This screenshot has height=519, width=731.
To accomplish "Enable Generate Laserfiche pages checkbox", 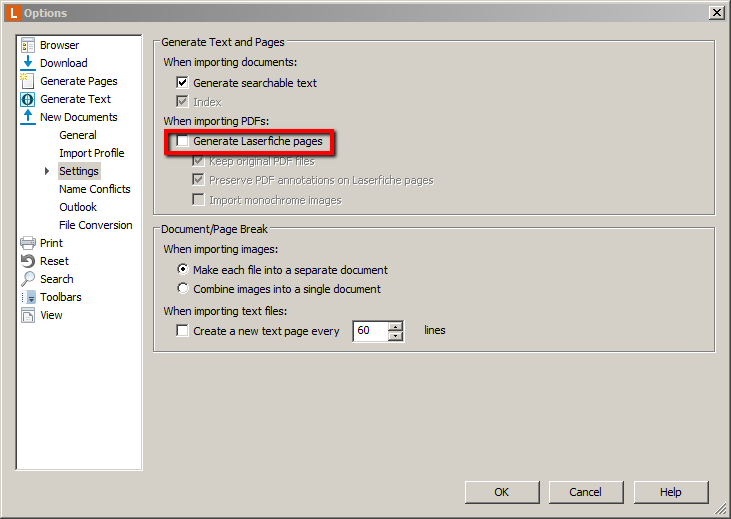I will [182, 141].
